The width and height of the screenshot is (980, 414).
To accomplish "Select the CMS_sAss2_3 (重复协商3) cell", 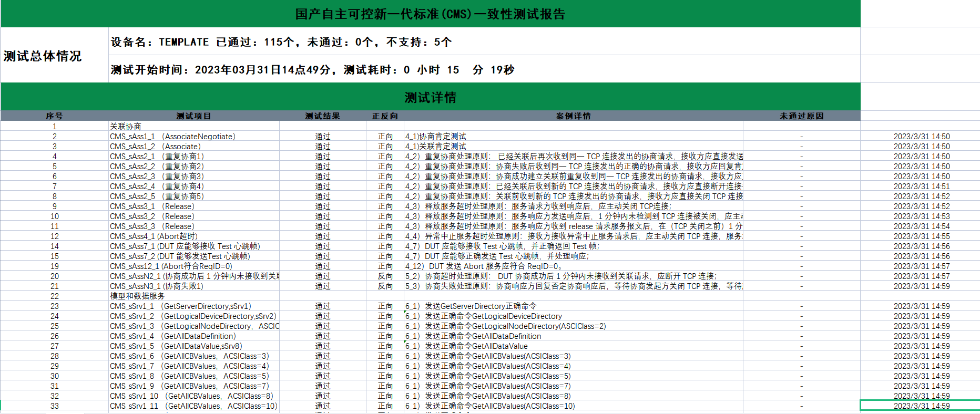I will pyautogui.click(x=194, y=176).
